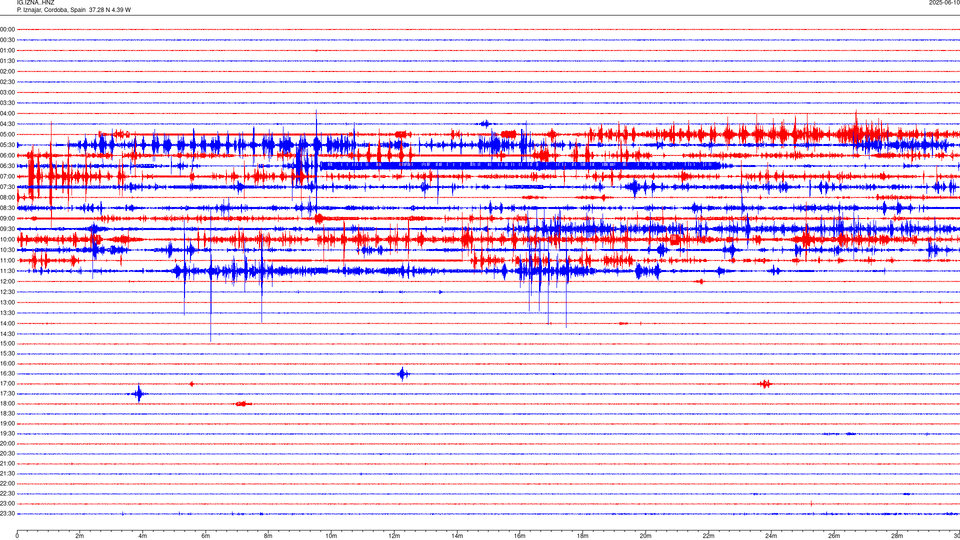Click the 2m minute axis label

pyautogui.click(x=80, y=536)
